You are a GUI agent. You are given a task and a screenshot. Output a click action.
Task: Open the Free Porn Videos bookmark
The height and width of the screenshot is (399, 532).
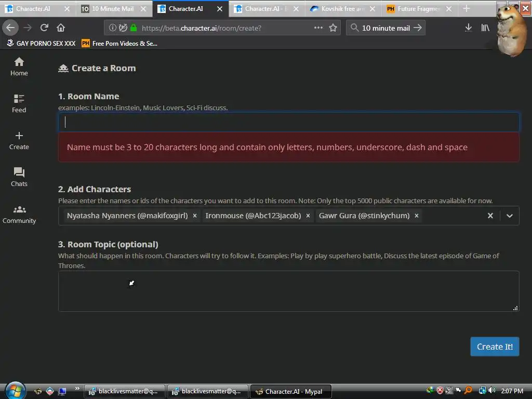click(119, 44)
